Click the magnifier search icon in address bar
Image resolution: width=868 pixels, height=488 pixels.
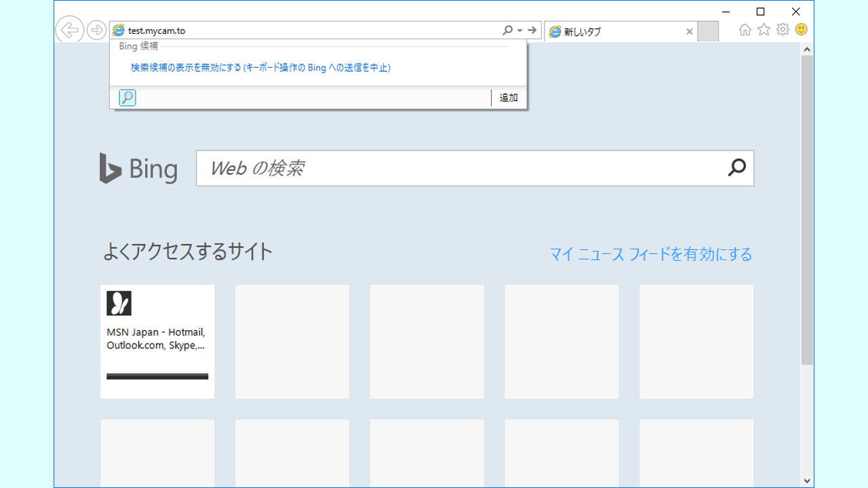[x=507, y=30]
